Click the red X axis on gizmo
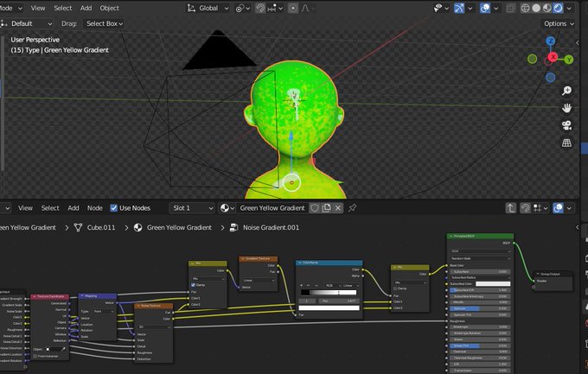 pos(553,57)
